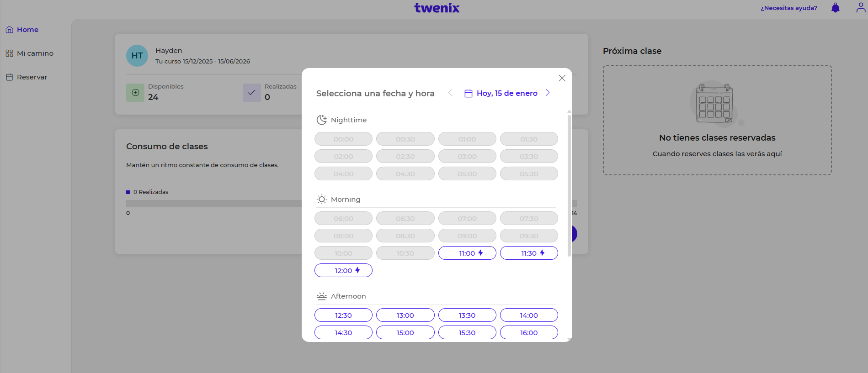Select the 11:00 time slot
This screenshot has height=373, width=868.
pos(467,253)
